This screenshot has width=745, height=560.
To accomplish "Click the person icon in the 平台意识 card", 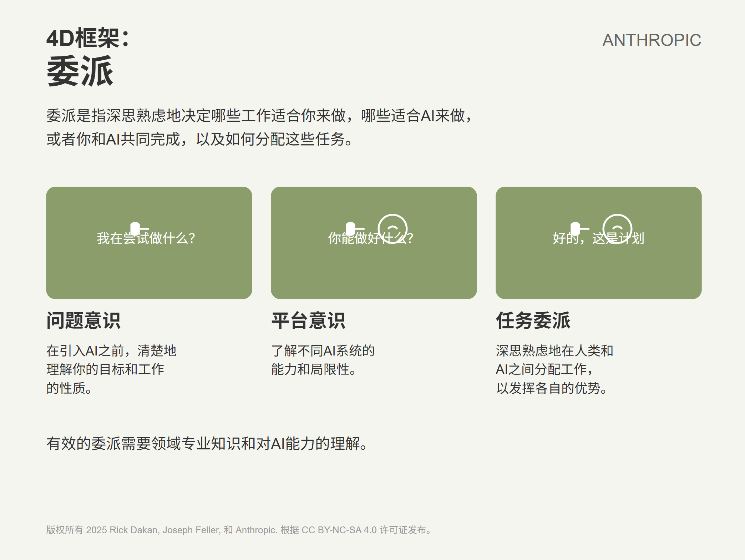I will pos(351,228).
